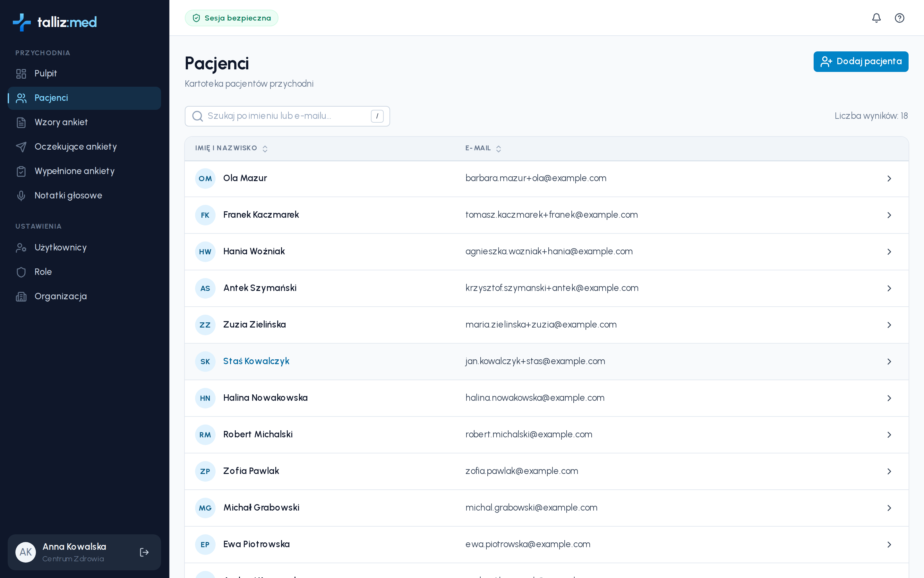Open notifications bell

[x=876, y=18]
